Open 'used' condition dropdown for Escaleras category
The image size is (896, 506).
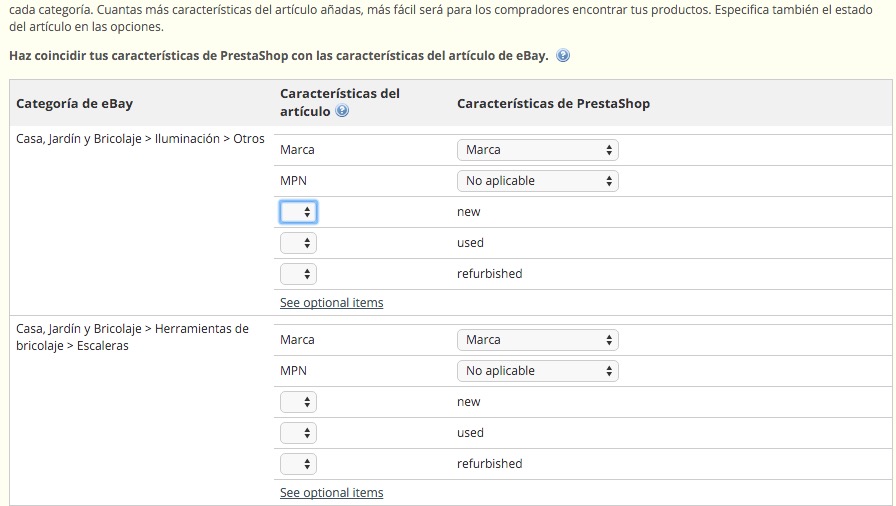click(298, 433)
